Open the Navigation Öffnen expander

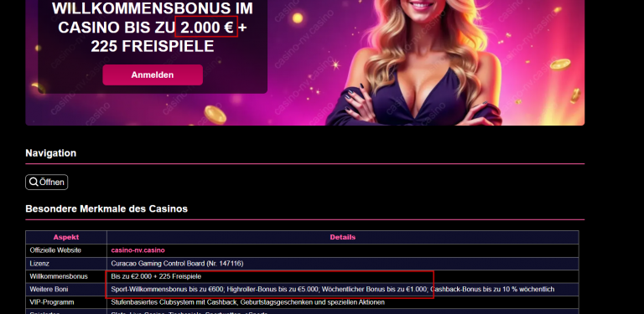click(46, 182)
